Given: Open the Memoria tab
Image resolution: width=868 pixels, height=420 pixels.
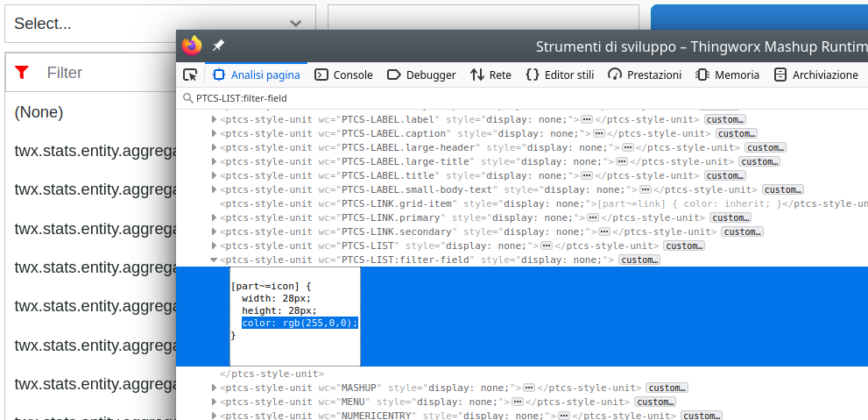Looking at the screenshot, I should coord(727,75).
